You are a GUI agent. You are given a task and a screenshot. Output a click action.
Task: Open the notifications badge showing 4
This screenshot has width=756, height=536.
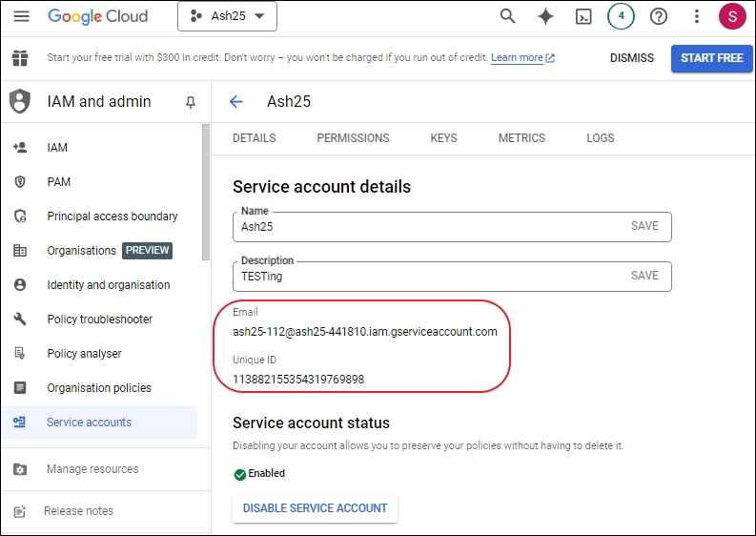coord(621,16)
